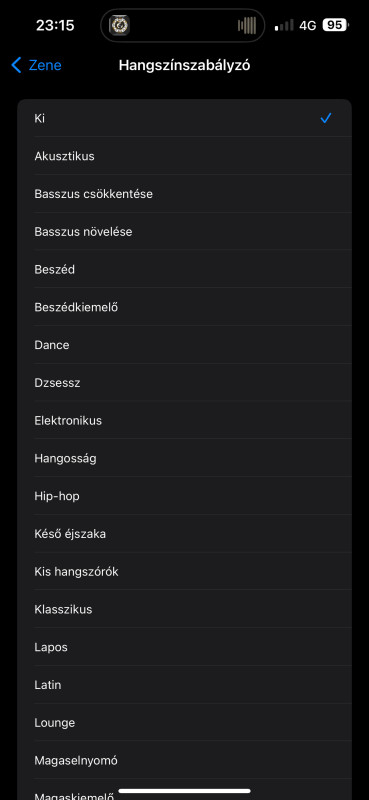The width and height of the screenshot is (369, 800).
Task: Select the Ki (off) equalizer option
Action: (x=184, y=118)
